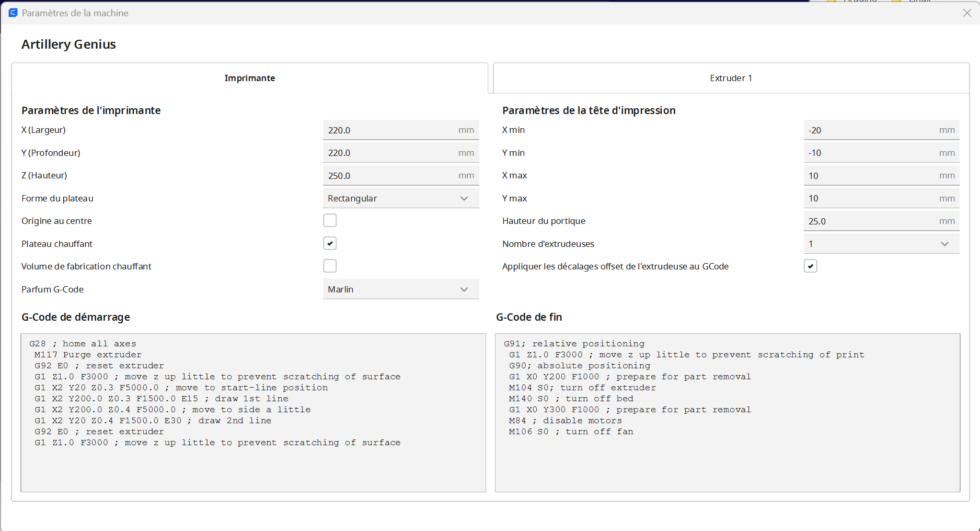Edit the X (Largeur) value field

401,130
